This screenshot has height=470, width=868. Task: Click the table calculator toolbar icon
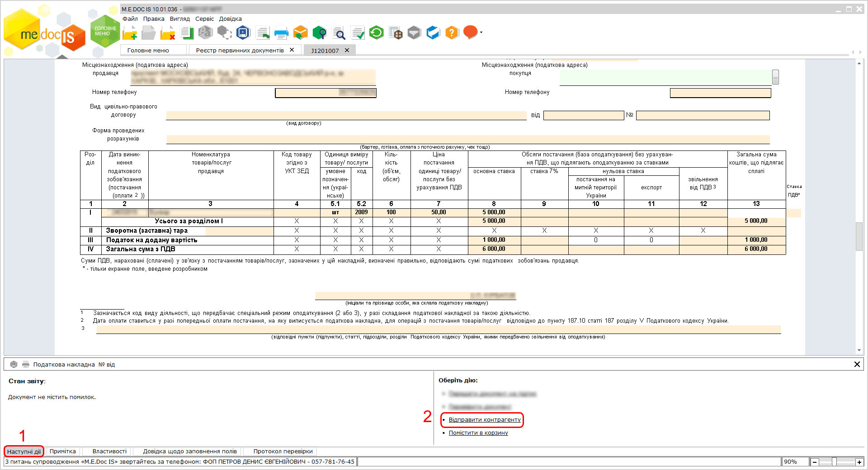click(396, 33)
